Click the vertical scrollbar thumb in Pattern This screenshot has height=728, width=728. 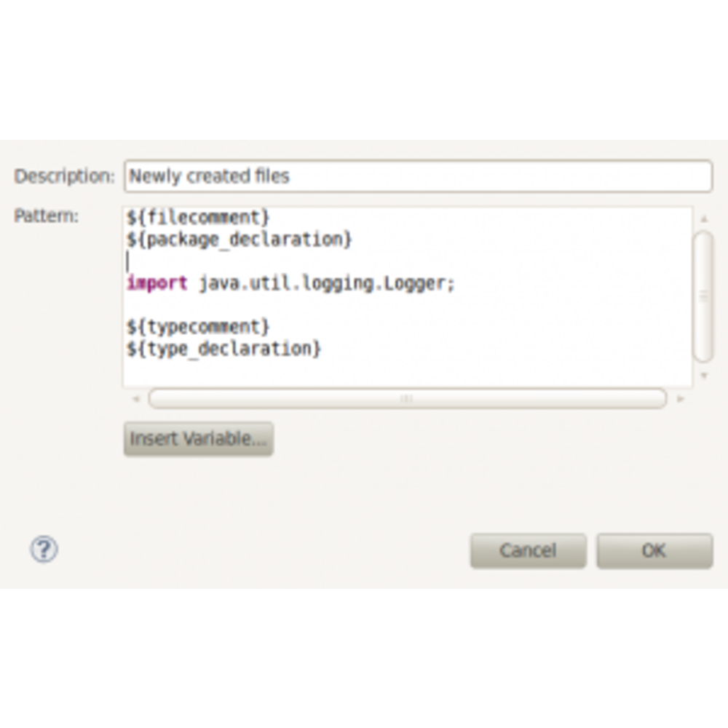click(x=703, y=296)
